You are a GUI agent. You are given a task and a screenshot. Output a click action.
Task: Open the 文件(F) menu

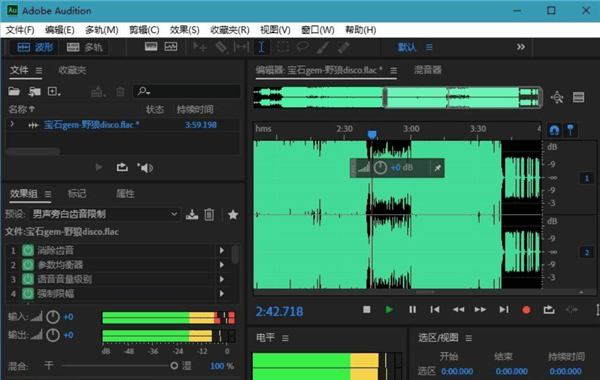point(20,30)
